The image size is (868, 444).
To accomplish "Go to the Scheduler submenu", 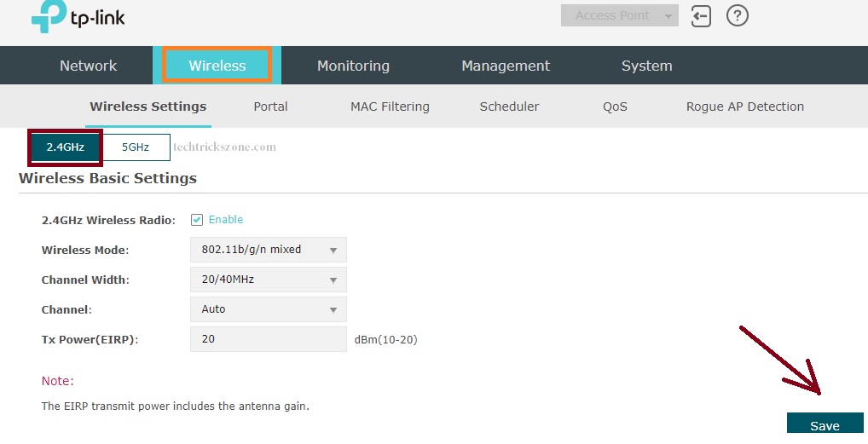I will click(509, 107).
